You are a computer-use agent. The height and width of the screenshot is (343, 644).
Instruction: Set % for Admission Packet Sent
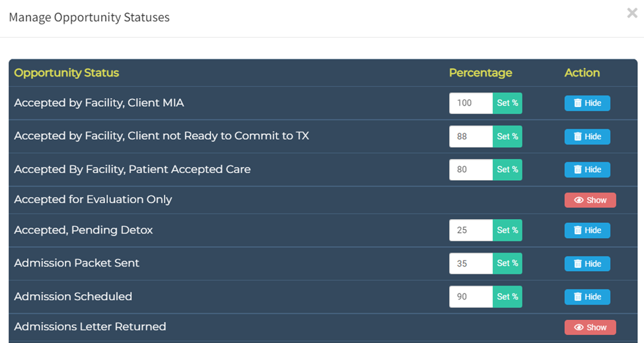[507, 263]
